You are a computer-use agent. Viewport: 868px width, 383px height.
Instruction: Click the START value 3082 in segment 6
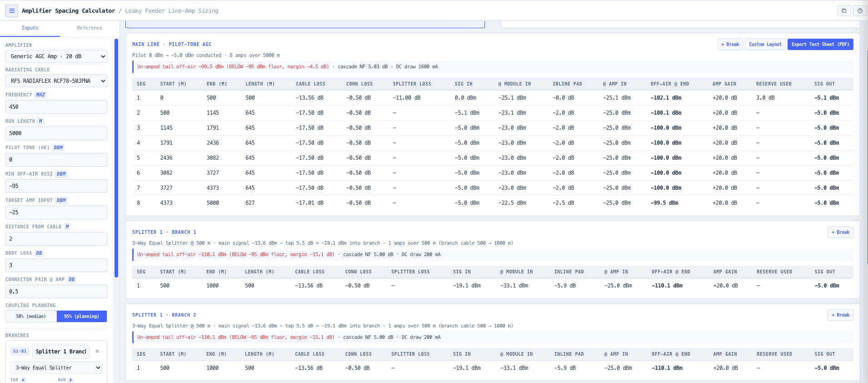(x=166, y=173)
